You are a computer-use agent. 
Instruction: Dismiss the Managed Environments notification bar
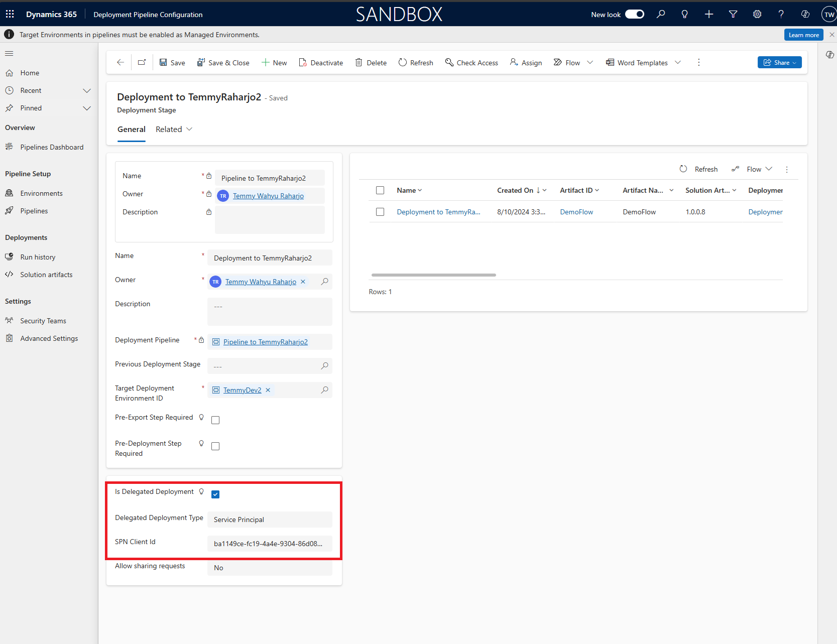(x=832, y=35)
